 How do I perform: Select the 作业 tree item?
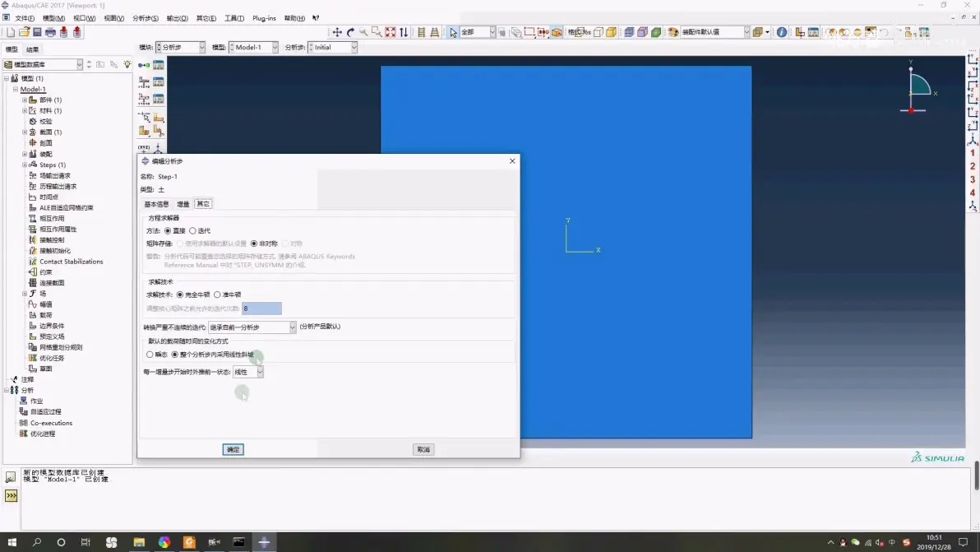click(x=37, y=401)
